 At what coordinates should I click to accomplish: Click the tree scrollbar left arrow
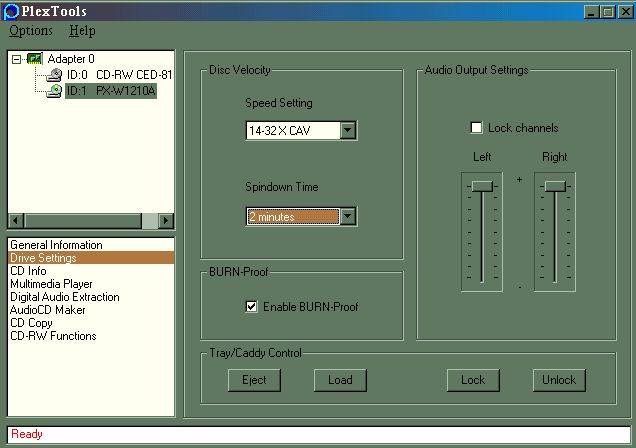[16, 221]
